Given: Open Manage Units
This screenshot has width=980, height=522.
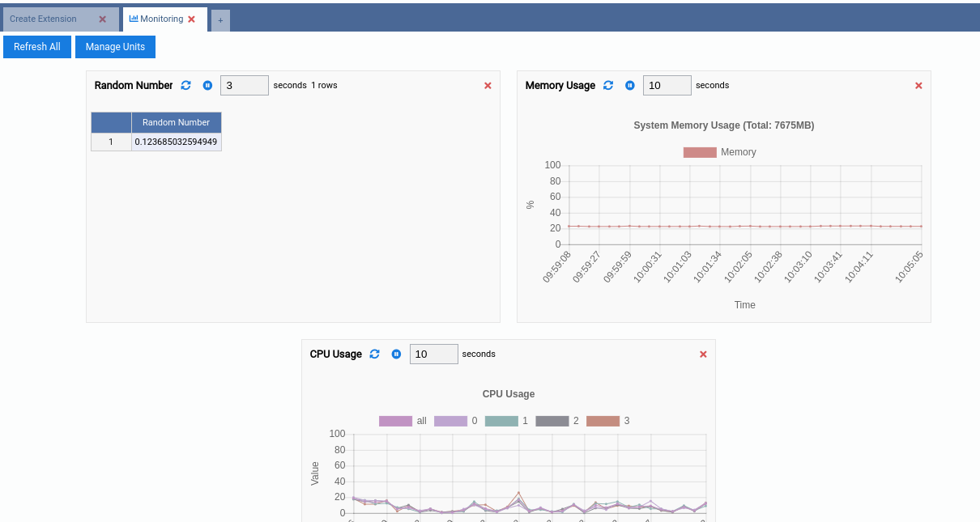Looking at the screenshot, I should (115, 47).
